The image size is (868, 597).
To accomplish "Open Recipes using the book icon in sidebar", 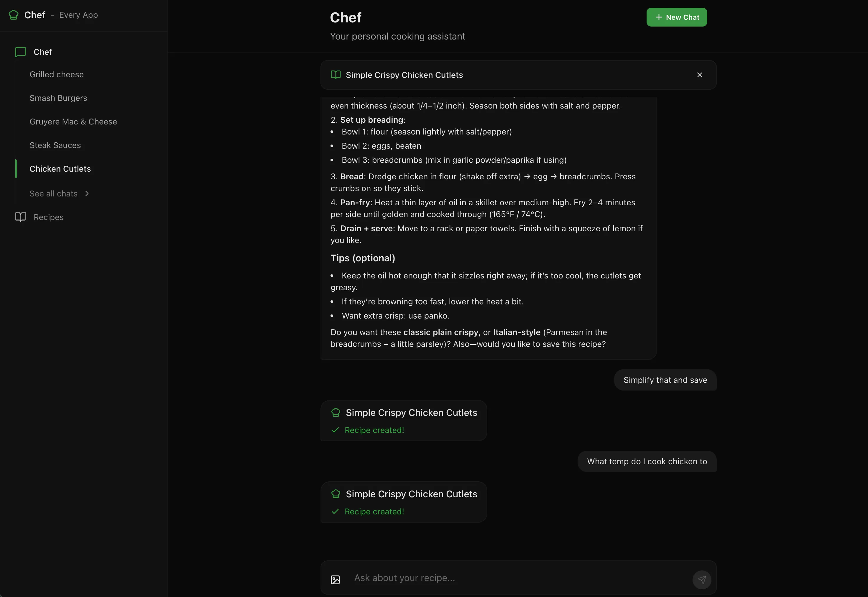I will (20, 217).
